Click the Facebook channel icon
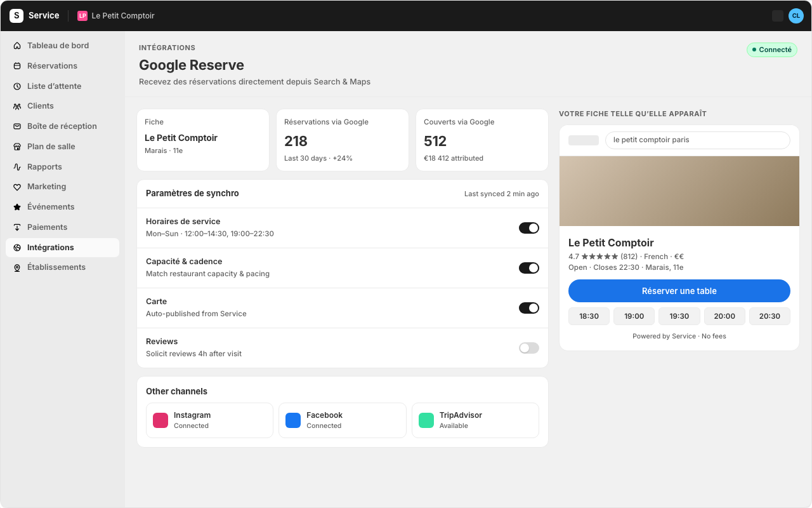812x508 pixels. (293, 420)
